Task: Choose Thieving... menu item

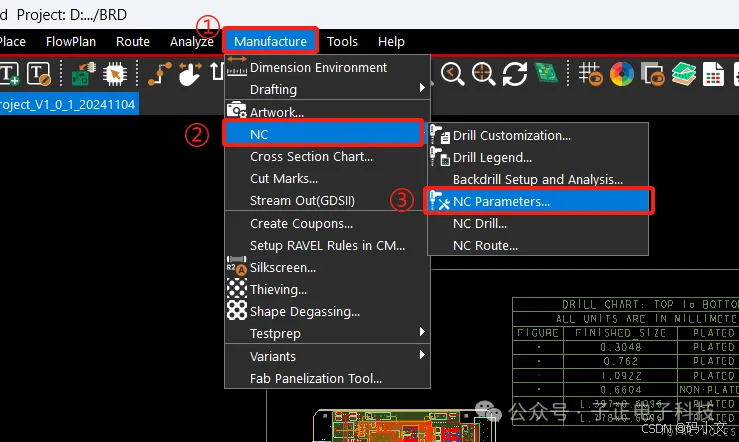Action: click(328, 289)
